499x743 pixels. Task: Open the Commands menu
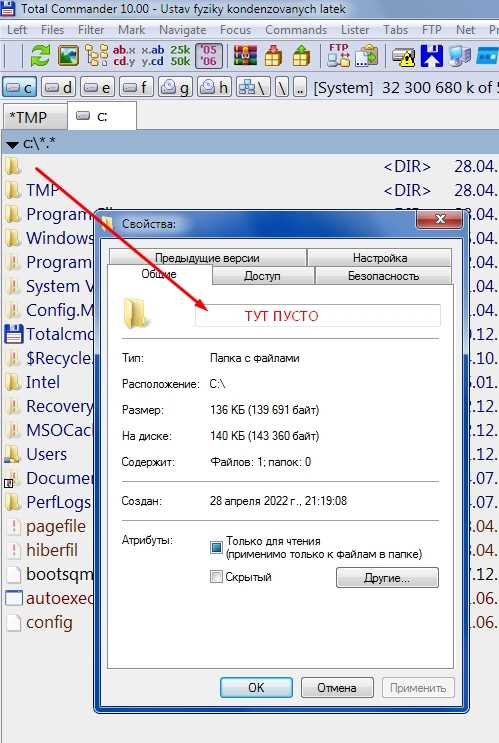tap(296, 30)
